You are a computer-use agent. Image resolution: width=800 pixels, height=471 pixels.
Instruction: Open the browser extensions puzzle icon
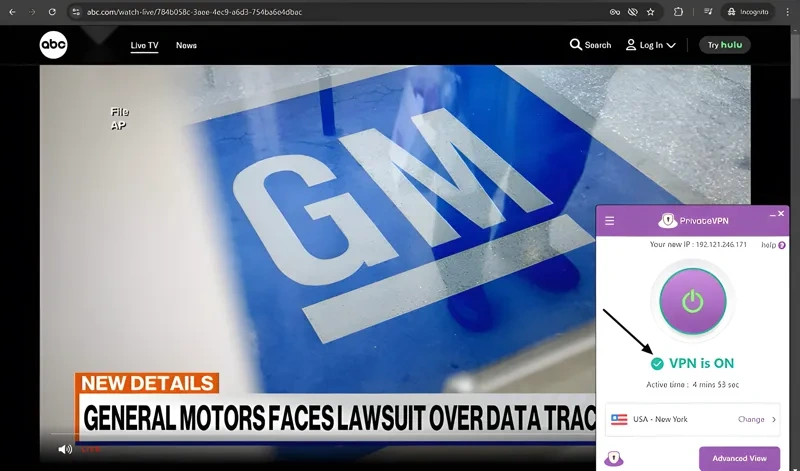click(x=679, y=12)
